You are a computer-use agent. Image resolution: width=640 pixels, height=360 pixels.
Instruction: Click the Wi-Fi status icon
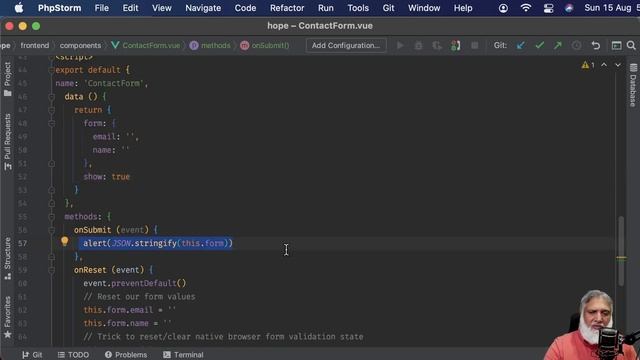pyautogui.click(x=526, y=8)
